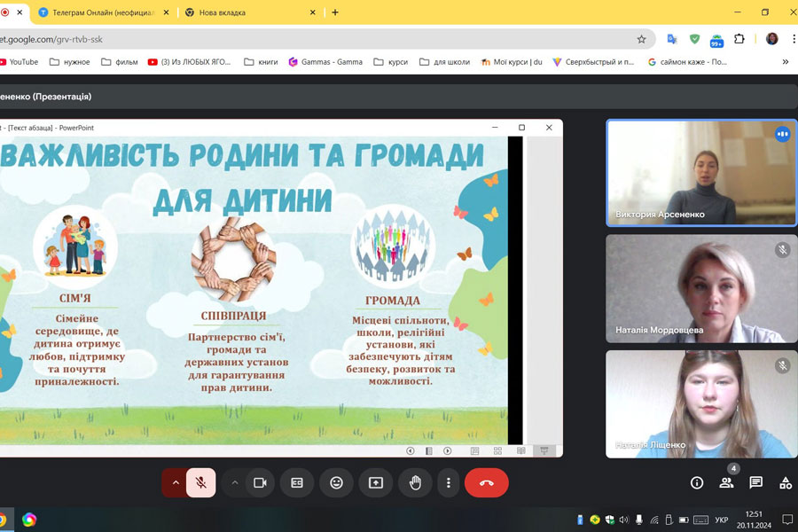The width and height of the screenshot is (798, 532).
Task: Expand audio settings arrow beside microphone
Action: [x=176, y=482]
